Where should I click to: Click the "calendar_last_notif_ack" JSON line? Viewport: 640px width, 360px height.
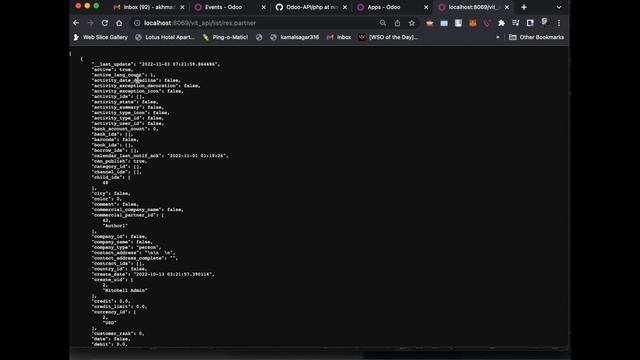coord(160,156)
